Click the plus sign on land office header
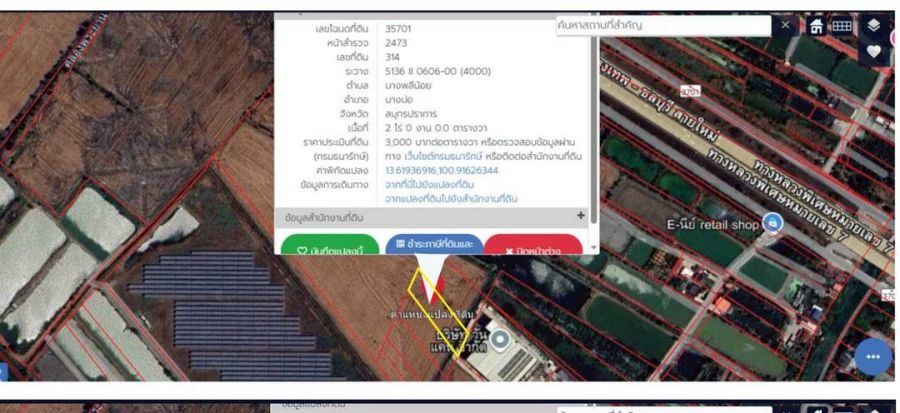This screenshot has width=900, height=413. click(x=580, y=216)
